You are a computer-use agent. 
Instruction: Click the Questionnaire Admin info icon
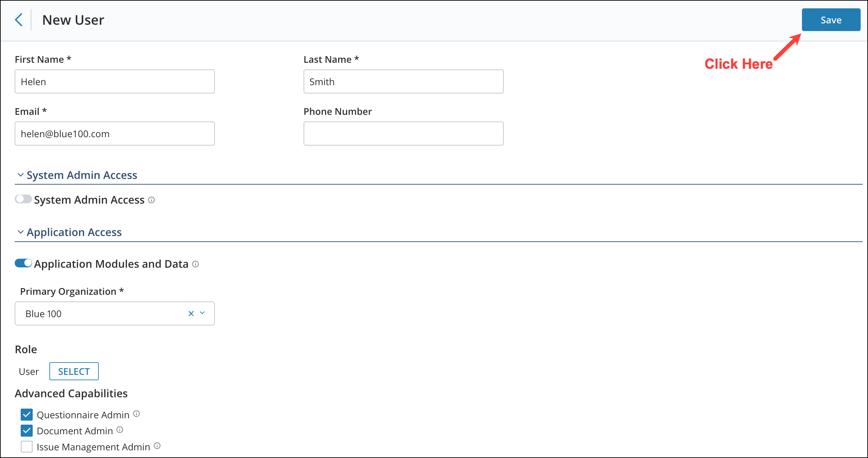coord(136,414)
